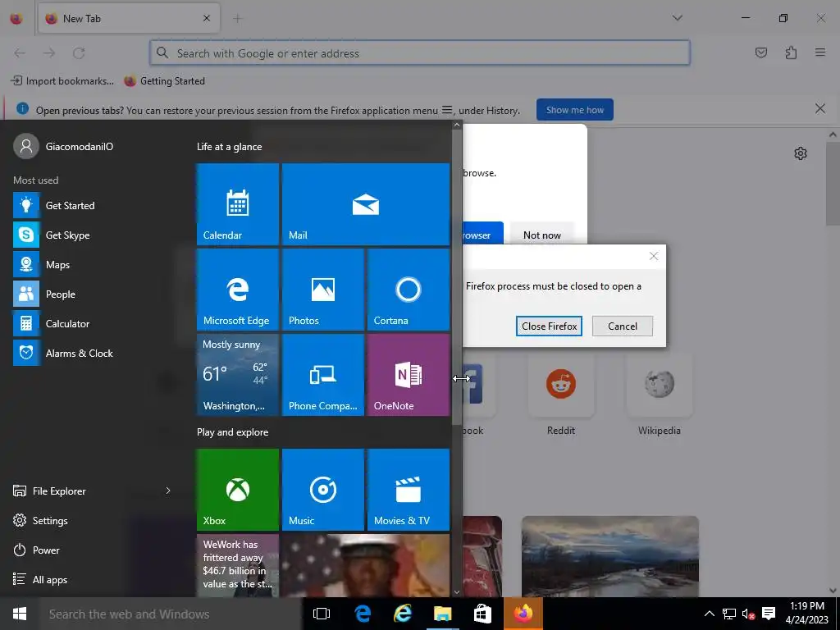
Task: Show hidden system tray icons
Action: tap(709, 614)
